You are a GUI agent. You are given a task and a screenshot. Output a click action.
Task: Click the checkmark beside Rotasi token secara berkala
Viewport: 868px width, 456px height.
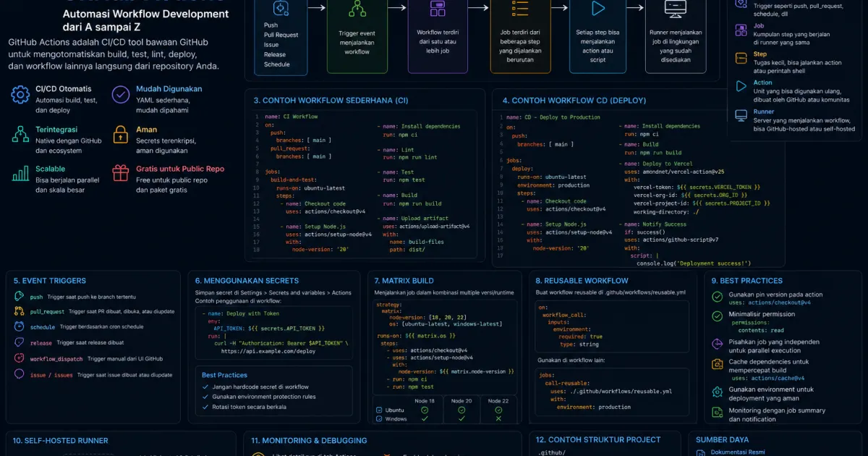coord(205,407)
